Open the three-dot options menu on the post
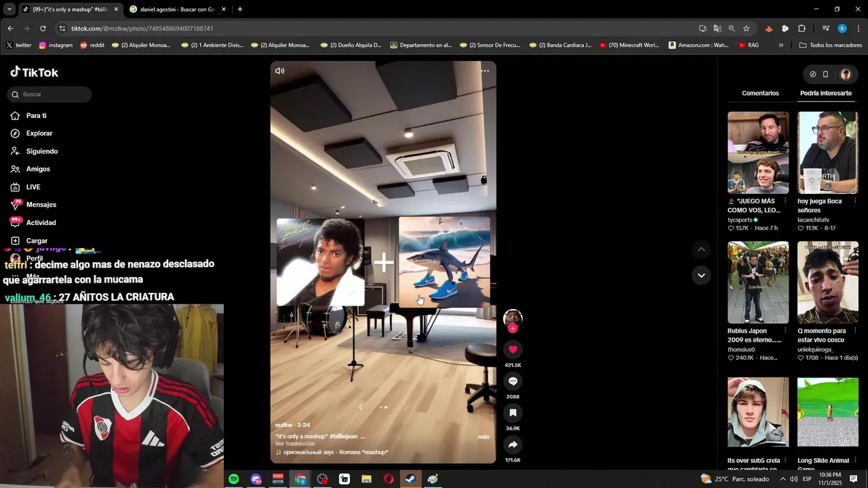 485,70
